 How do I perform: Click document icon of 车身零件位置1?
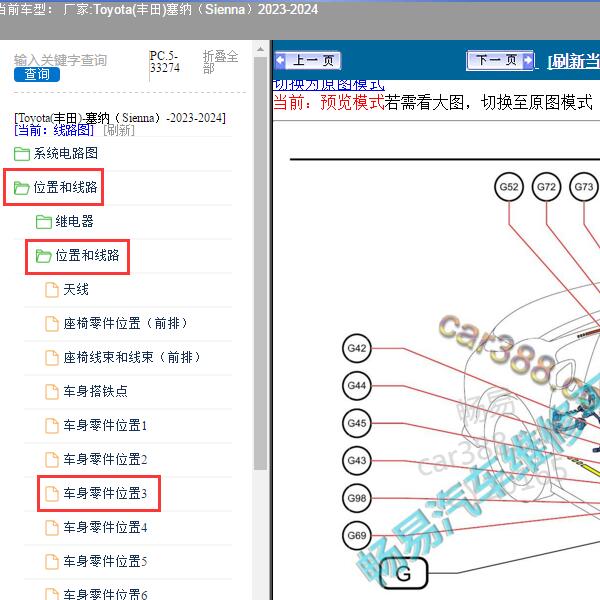tap(52, 426)
